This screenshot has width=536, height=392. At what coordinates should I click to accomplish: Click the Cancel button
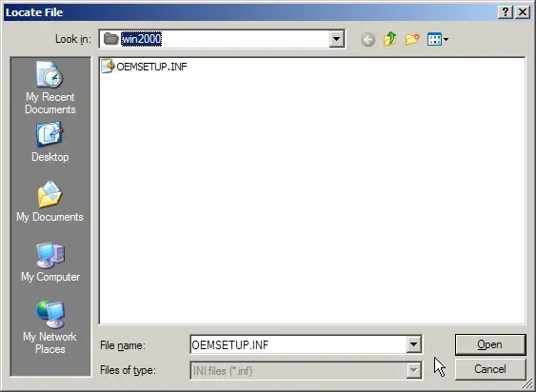(490, 369)
